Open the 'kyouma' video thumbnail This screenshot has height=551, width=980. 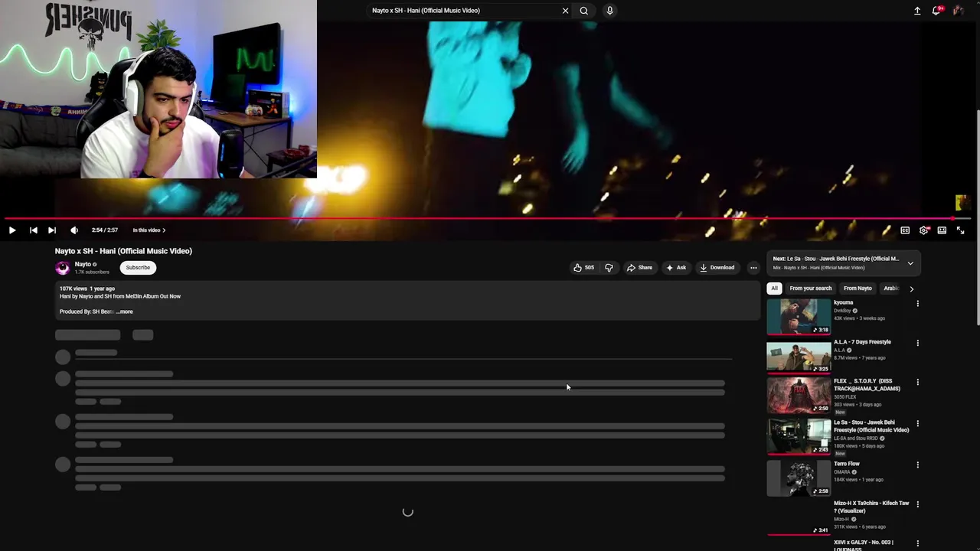point(799,317)
